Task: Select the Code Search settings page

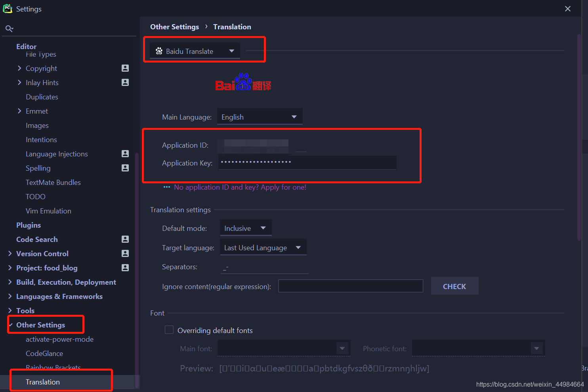Action: [37, 239]
